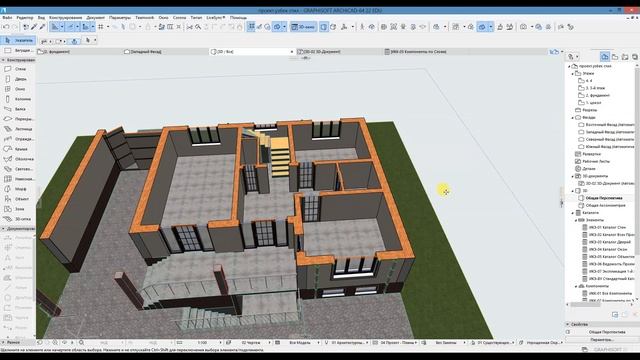Select Общая Перспектива in Navigator tree
640x360 pixels.
[604, 198]
